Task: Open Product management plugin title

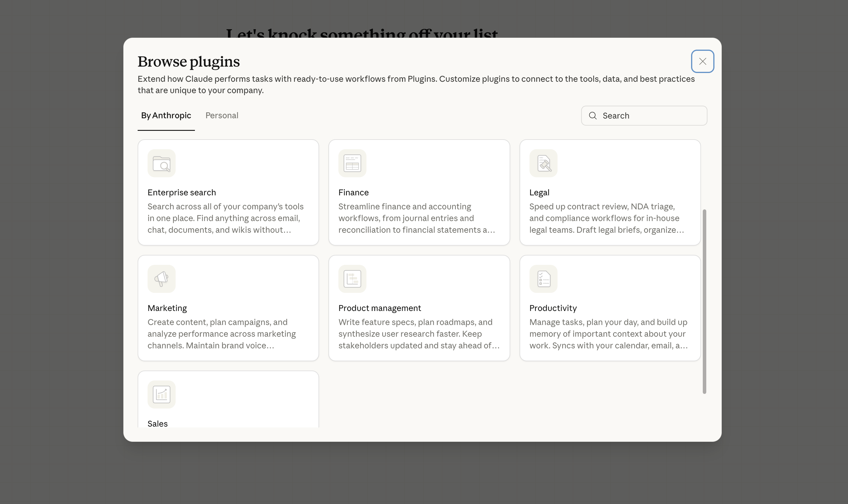Action: [379, 308]
